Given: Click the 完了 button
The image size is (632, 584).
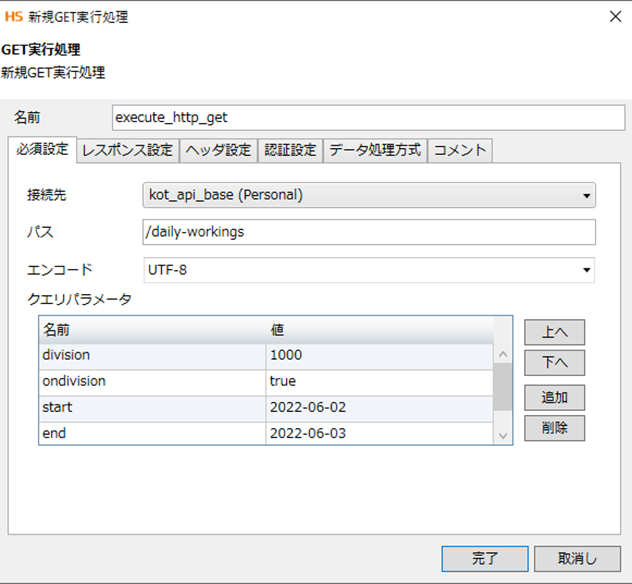Looking at the screenshot, I should point(484,558).
